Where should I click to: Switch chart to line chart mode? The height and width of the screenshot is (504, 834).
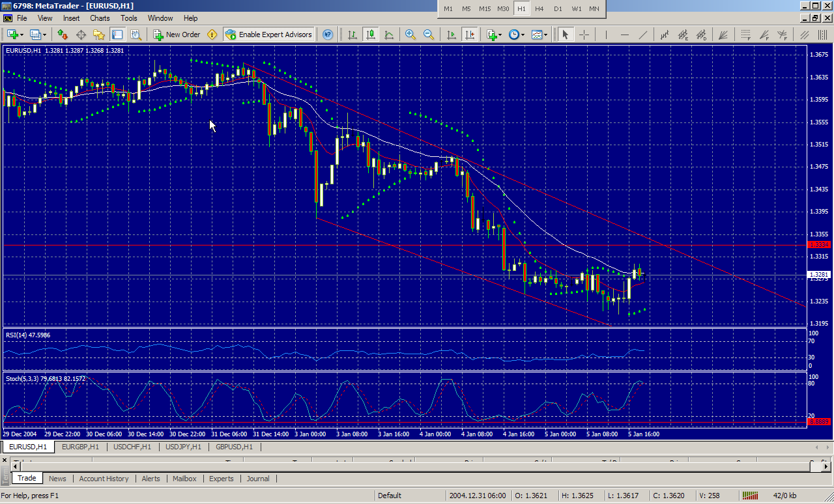coord(389,35)
